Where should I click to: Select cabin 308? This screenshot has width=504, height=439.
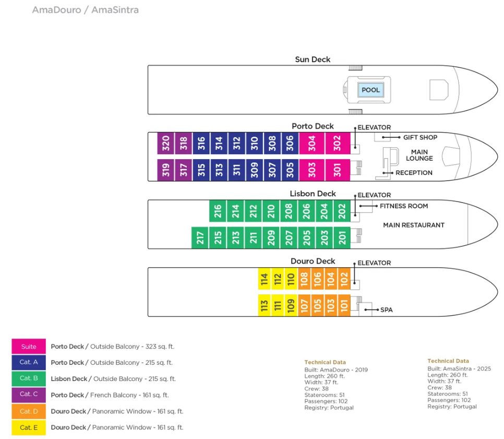click(272, 143)
